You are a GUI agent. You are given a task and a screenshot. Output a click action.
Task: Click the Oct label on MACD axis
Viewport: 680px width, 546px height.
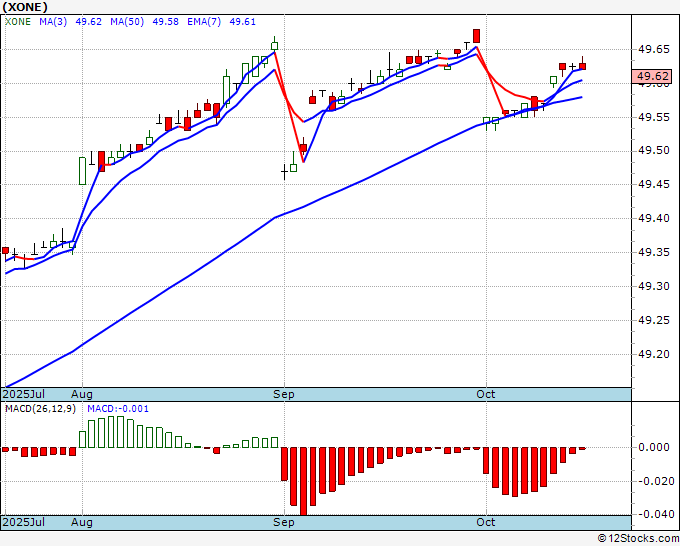click(x=485, y=522)
